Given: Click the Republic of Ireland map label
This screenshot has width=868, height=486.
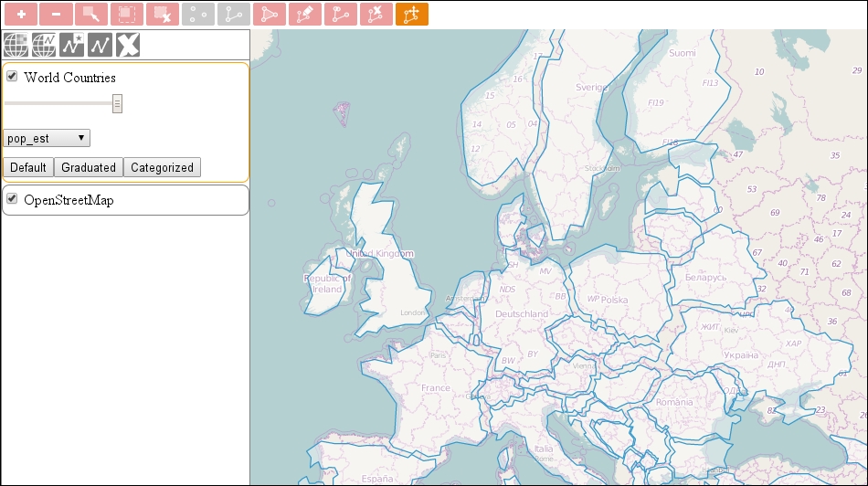Looking at the screenshot, I should tap(327, 284).
